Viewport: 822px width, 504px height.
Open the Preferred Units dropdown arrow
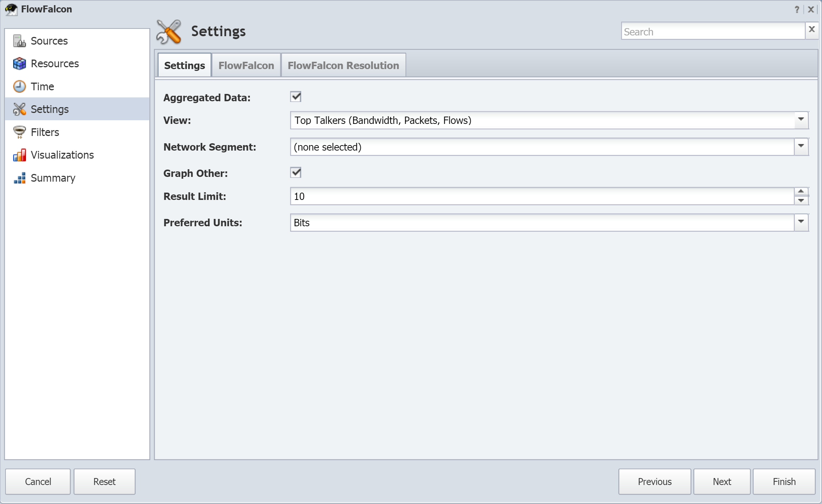click(801, 222)
